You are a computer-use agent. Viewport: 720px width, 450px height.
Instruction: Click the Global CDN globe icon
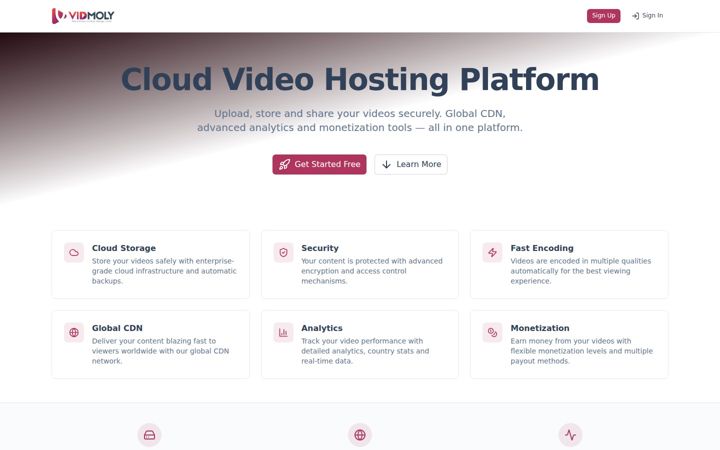point(74,332)
